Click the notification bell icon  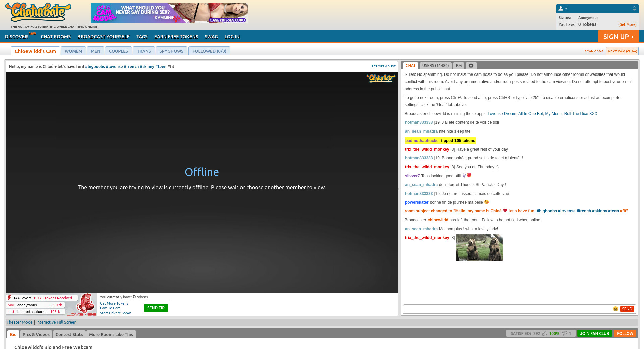634,8
